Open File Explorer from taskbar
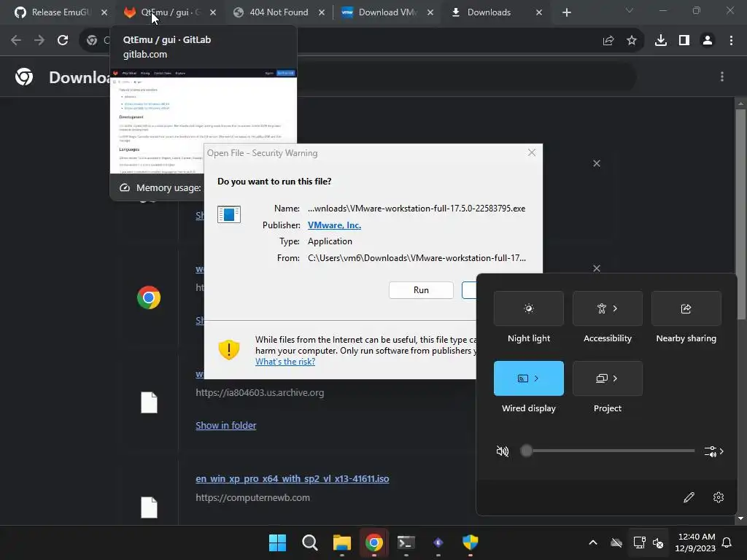The height and width of the screenshot is (560, 747). tap(341, 542)
